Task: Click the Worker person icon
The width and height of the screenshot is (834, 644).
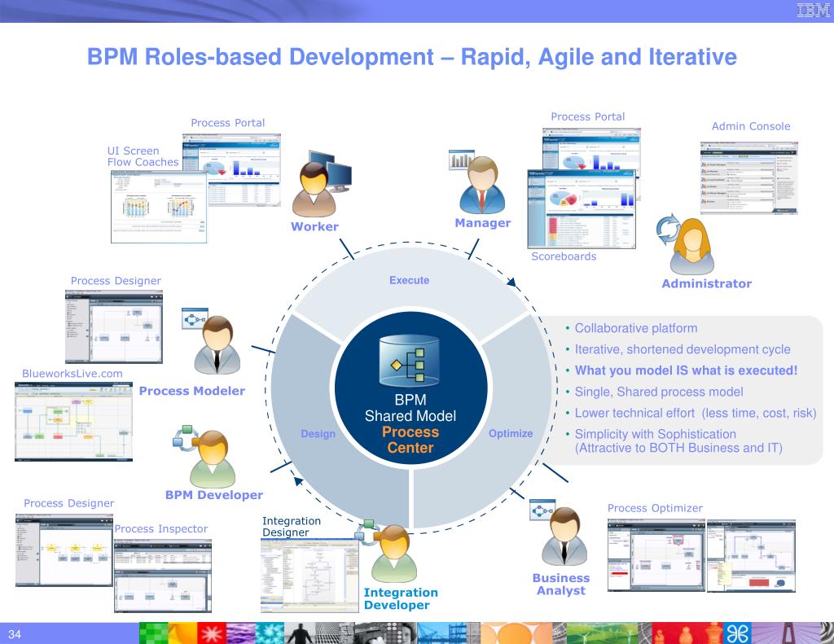Action: click(314, 189)
